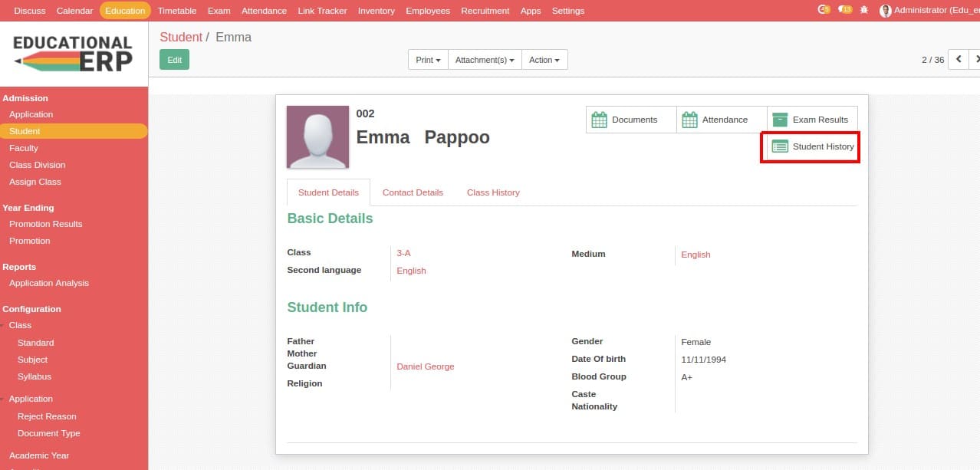The image size is (980, 470).
Task: Open Medium English link
Action: (x=696, y=255)
